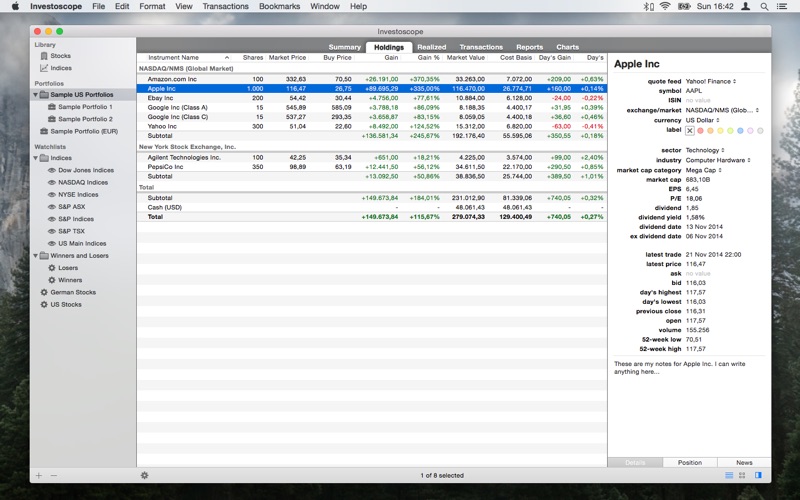Viewport: 800px width, 500px height.
Task: Open the Indices library chart icon
Action: (x=44, y=68)
